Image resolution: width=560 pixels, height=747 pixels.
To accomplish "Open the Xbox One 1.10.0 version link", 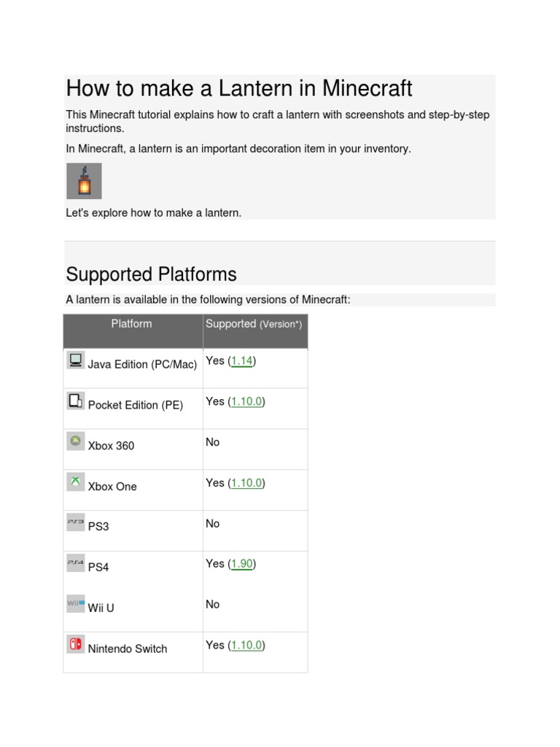I will tap(246, 483).
